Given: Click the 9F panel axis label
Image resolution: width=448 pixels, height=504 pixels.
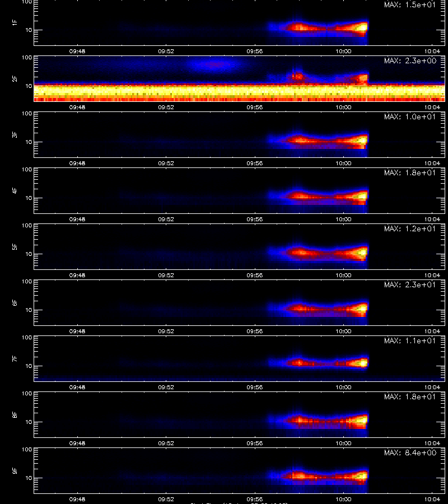Looking at the screenshot, I should 15,471.
